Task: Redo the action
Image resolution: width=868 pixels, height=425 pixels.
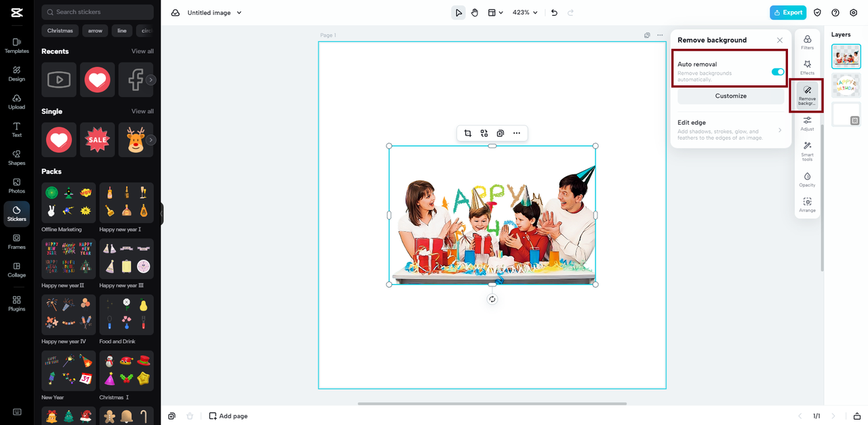Action: (x=570, y=12)
